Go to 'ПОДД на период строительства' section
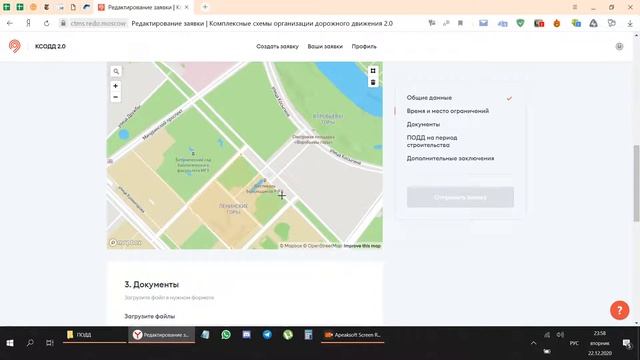Image resolution: width=640 pixels, height=360 pixels. point(432,141)
